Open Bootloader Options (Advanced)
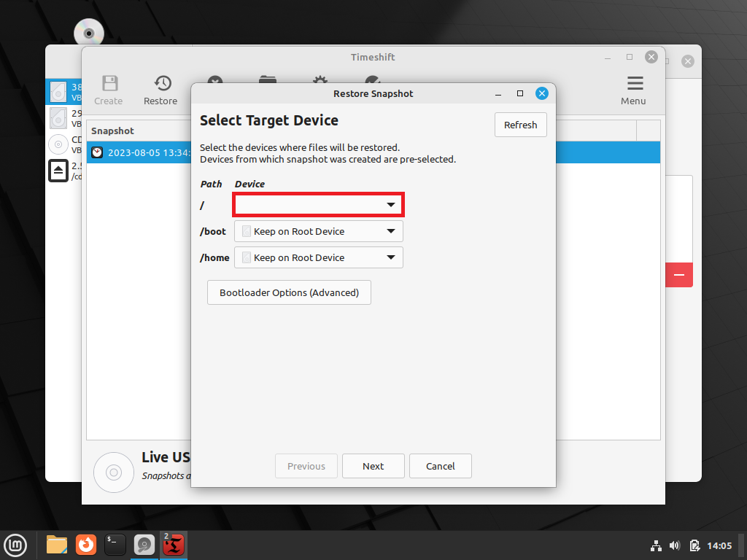The image size is (747, 560). point(289,292)
